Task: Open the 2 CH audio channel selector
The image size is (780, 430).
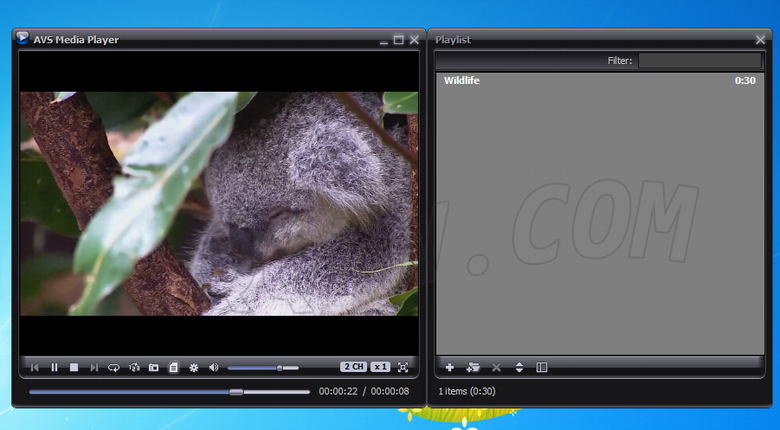Action: [x=353, y=367]
